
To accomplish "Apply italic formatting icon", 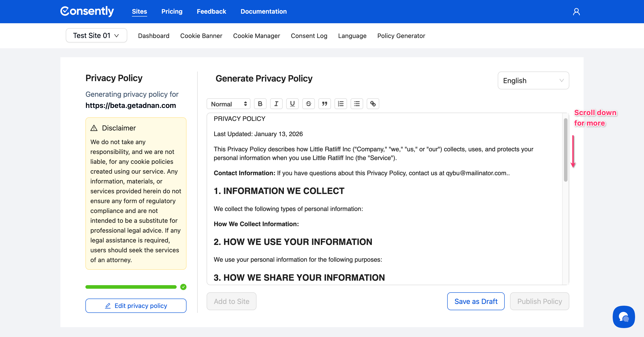I will pyautogui.click(x=276, y=104).
